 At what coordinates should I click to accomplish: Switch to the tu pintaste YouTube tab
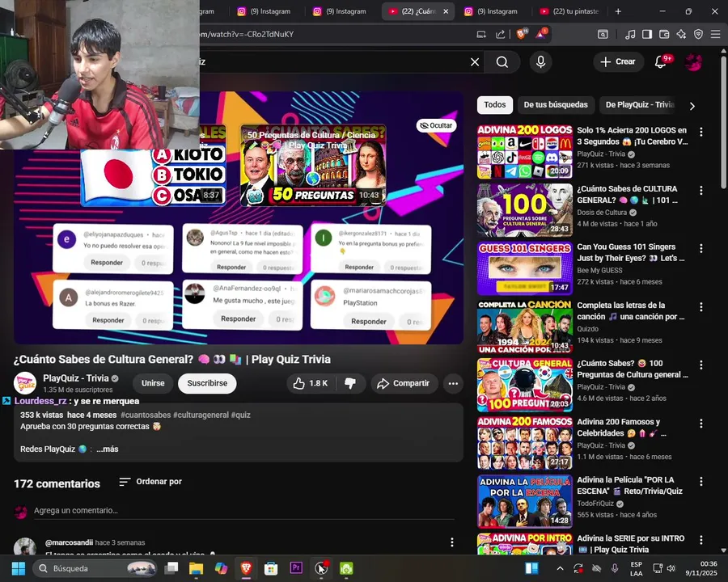click(x=570, y=11)
